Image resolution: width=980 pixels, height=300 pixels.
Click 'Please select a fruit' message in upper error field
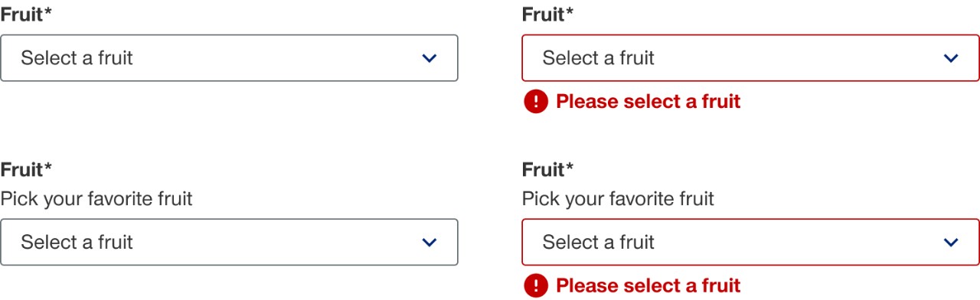[648, 101]
